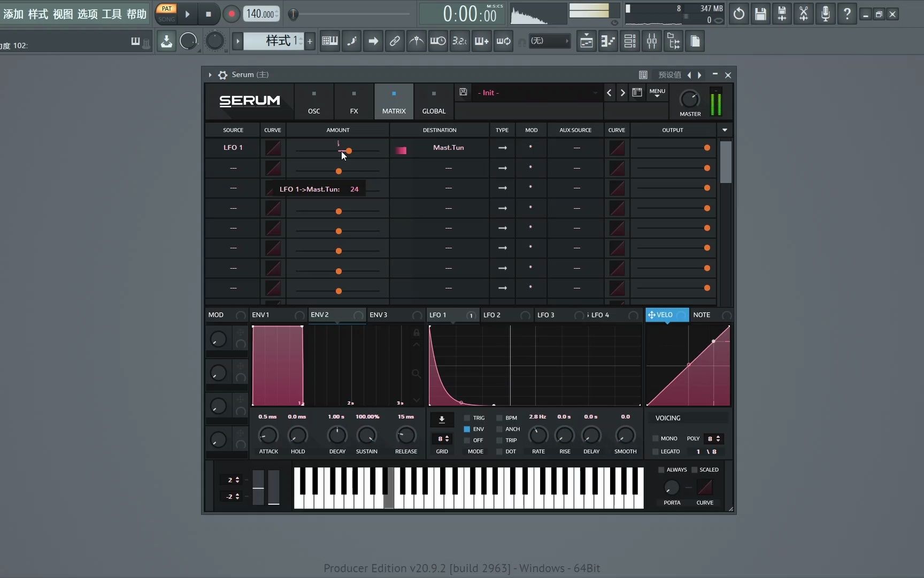Click the matrix vertical scrollbar

[725, 163]
